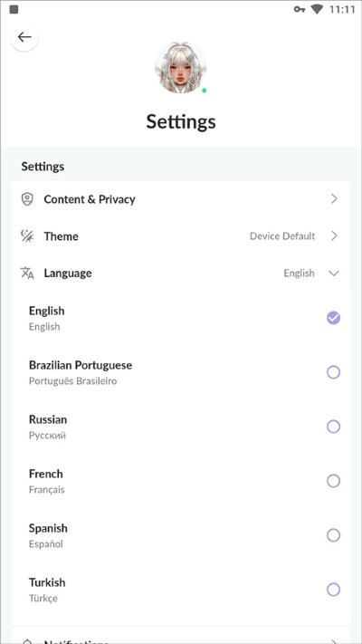This screenshot has height=644, width=362.
Task: Choose the Russian language radio button
Action: pyautogui.click(x=333, y=427)
